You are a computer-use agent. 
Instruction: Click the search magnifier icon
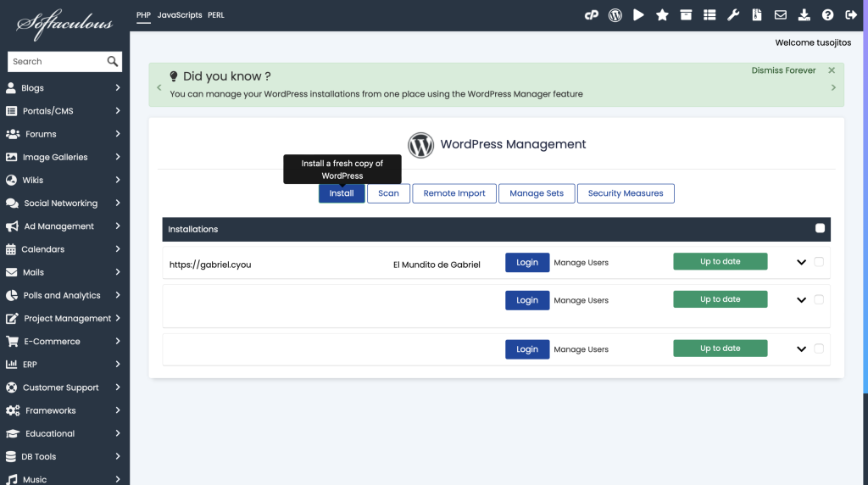113,61
